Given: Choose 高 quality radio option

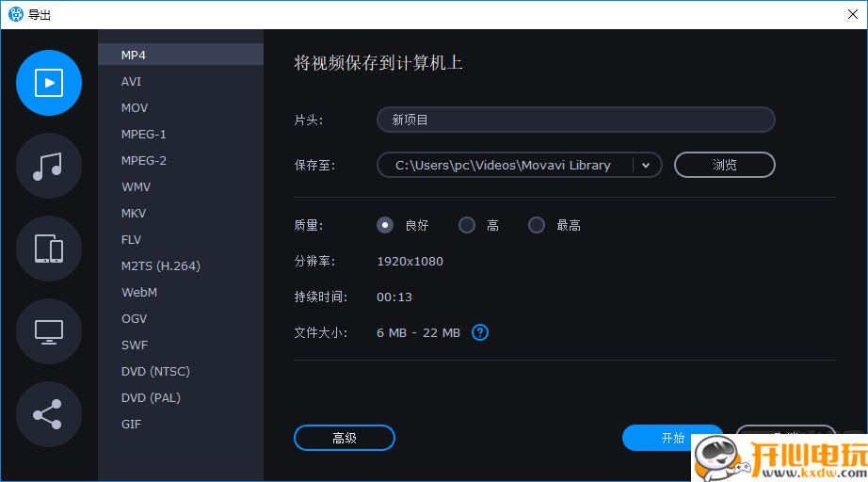Looking at the screenshot, I should click(467, 225).
